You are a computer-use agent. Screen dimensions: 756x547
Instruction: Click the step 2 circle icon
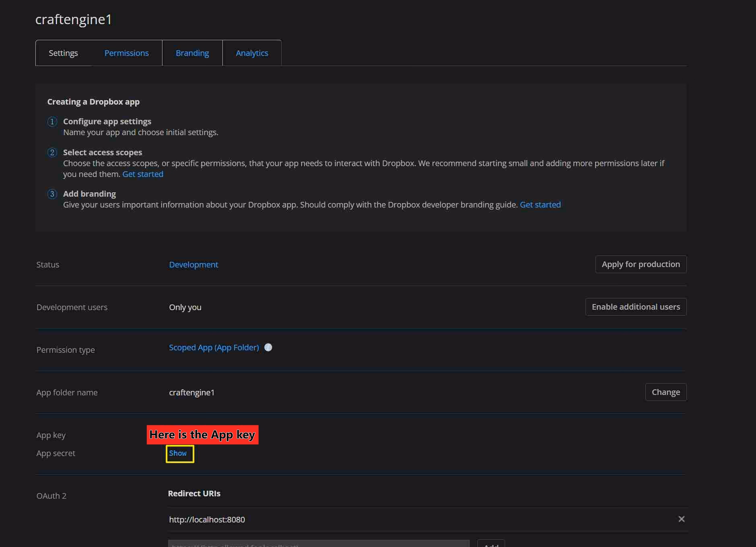[52, 152]
